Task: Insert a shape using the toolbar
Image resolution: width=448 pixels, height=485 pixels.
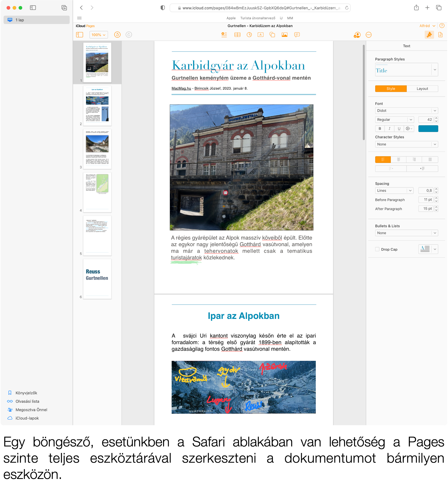Action: tap(272, 35)
